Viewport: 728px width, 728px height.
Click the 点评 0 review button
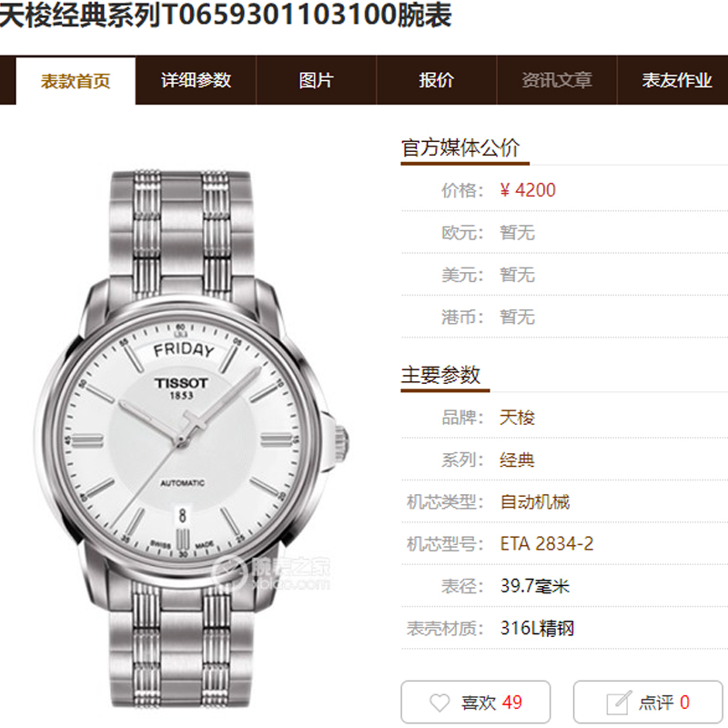coord(648,702)
